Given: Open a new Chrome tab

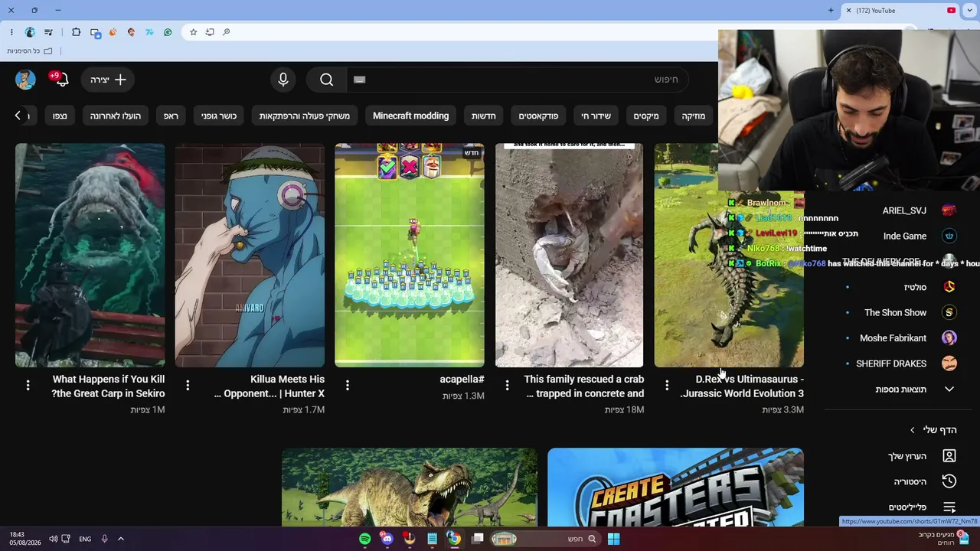Looking at the screenshot, I should coord(831,11).
